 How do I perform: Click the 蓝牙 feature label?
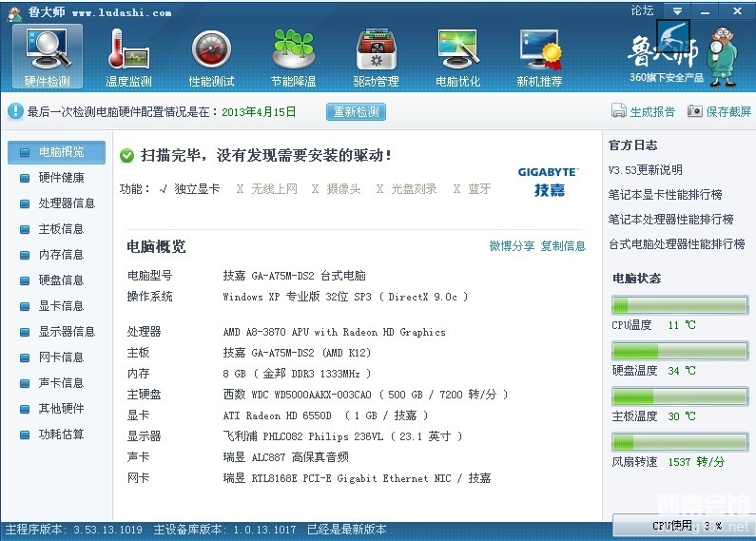tap(479, 189)
